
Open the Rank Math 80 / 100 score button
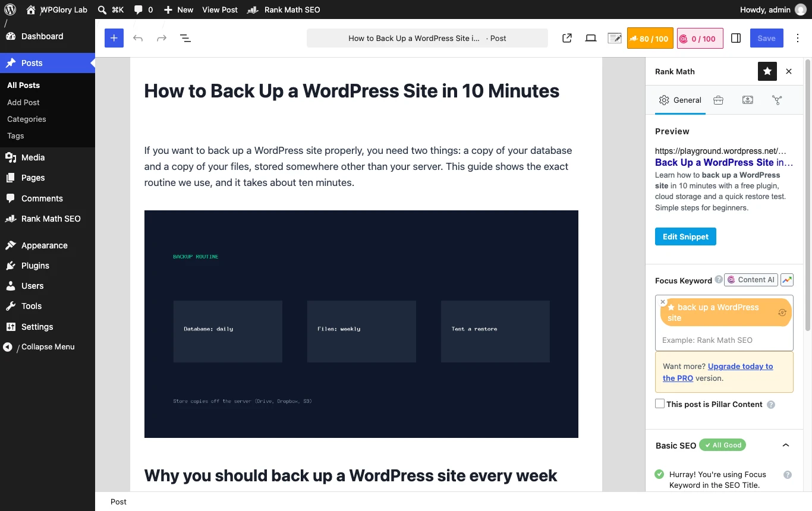coord(650,38)
